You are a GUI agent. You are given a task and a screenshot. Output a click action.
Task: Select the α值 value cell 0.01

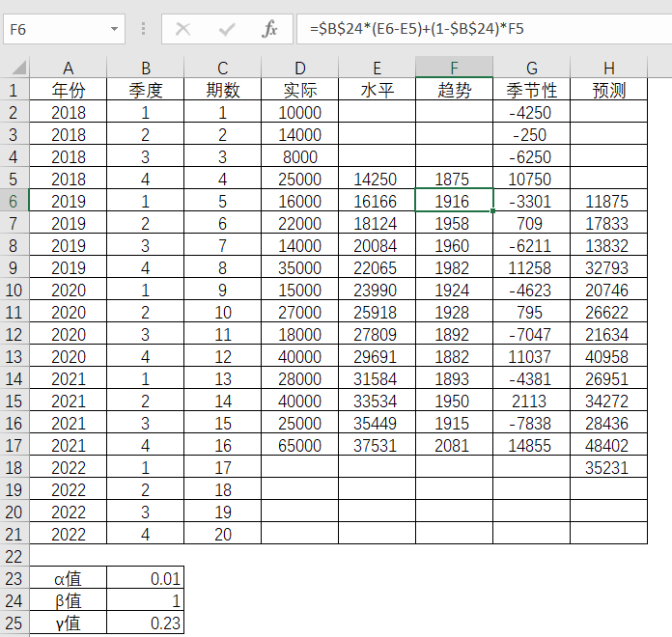tap(145, 579)
